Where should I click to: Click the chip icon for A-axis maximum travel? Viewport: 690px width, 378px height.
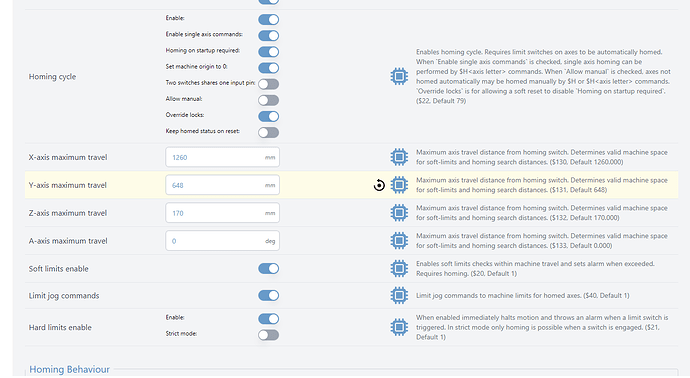point(399,241)
